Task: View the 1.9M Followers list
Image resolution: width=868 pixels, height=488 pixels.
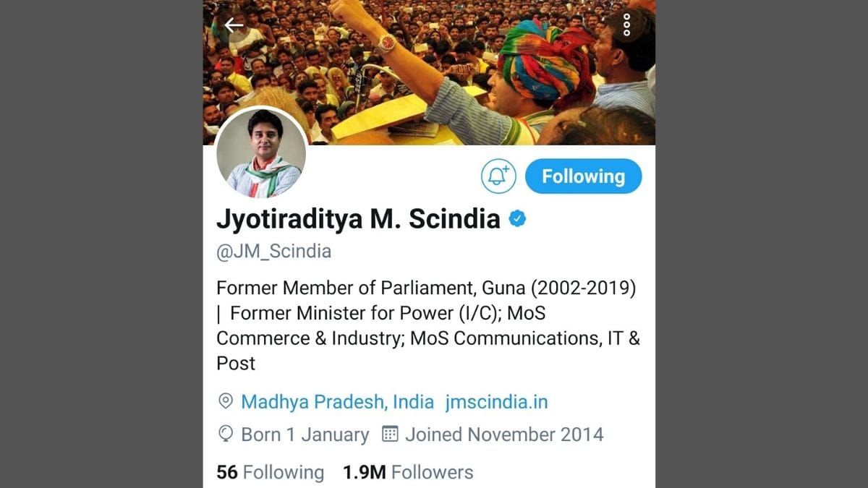Action: click(x=408, y=472)
